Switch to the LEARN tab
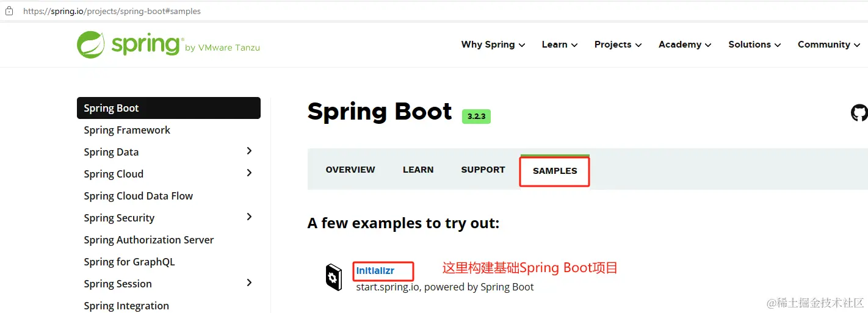 pyautogui.click(x=418, y=170)
